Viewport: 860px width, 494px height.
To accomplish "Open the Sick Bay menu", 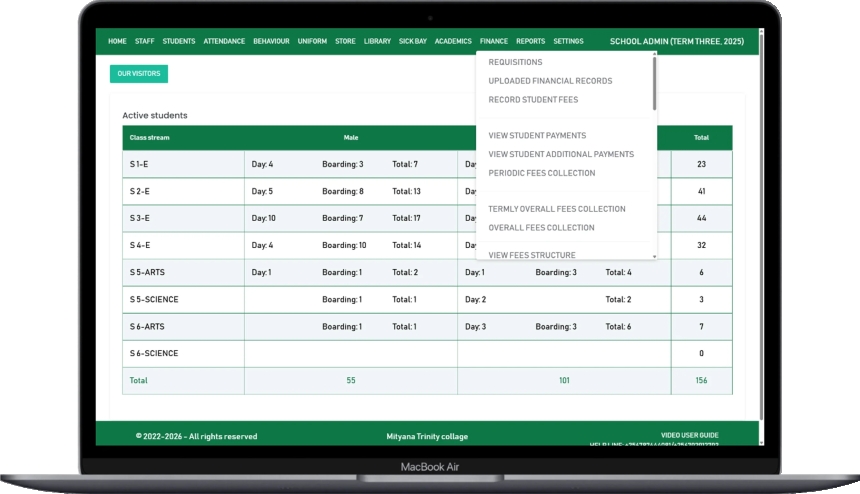I will coord(413,41).
